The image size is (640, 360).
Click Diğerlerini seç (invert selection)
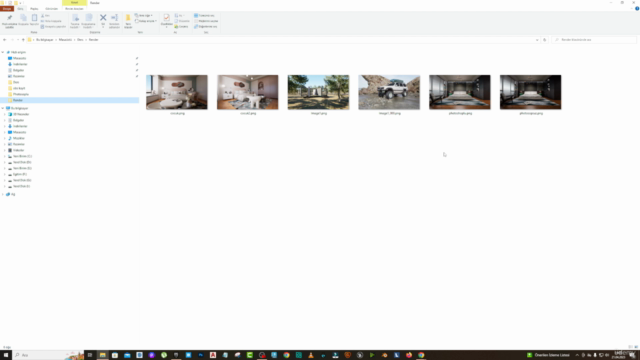206,27
